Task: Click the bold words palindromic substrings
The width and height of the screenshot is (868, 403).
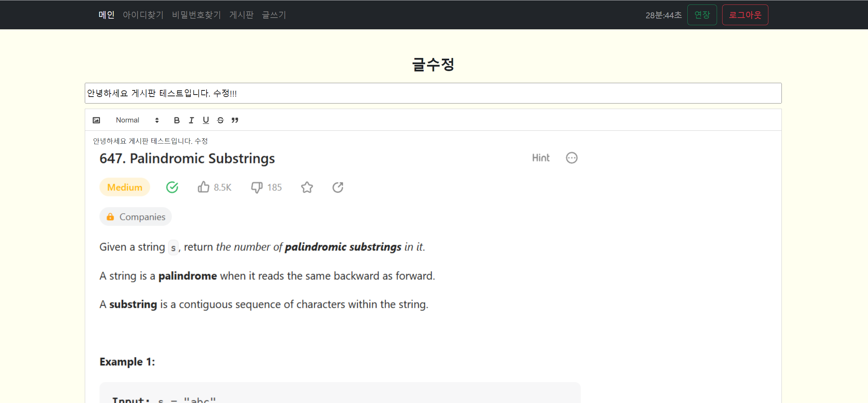Action: click(x=343, y=247)
